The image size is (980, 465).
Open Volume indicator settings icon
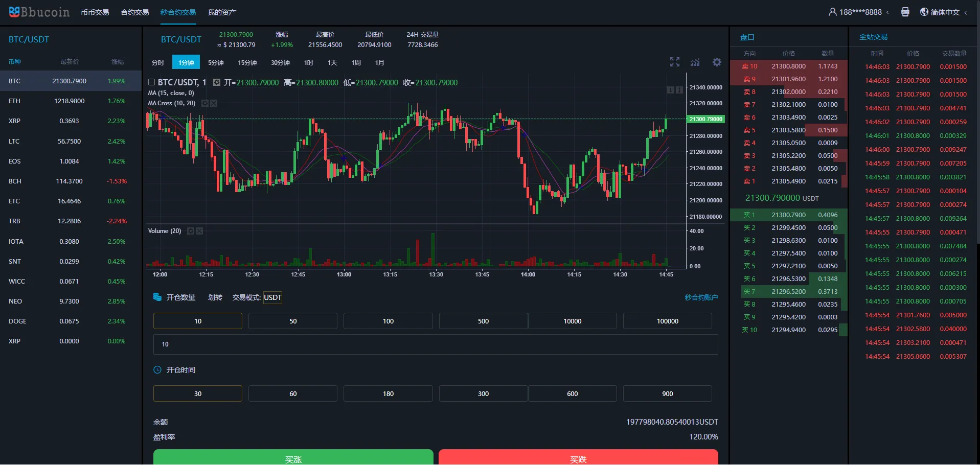(x=191, y=231)
